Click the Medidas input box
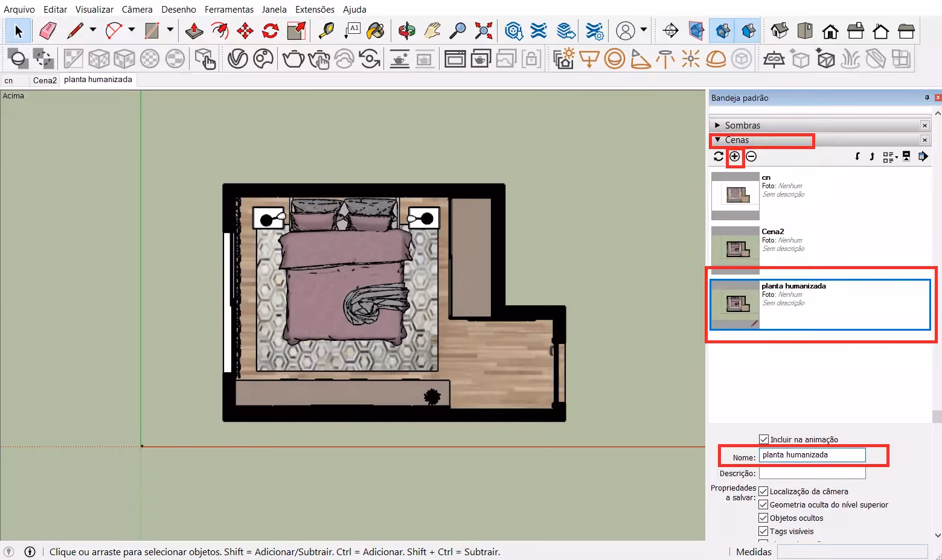Viewport: 942px width, 560px height. [x=852, y=552]
